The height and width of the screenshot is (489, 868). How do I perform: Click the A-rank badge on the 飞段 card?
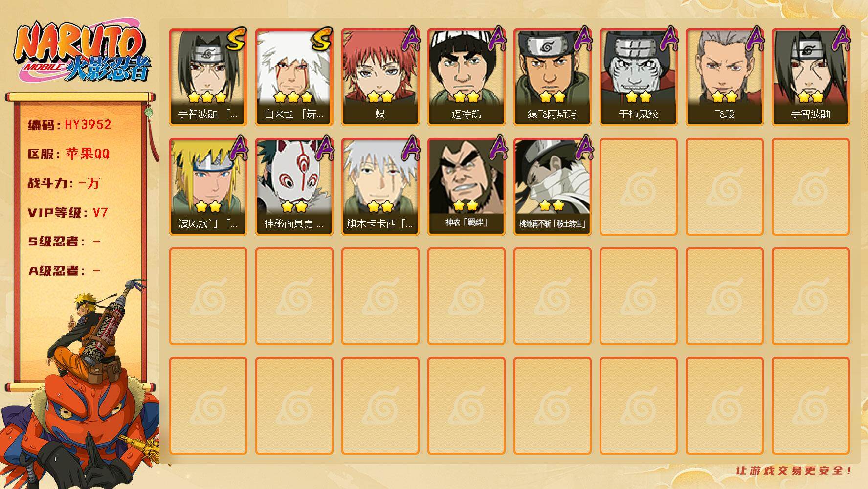point(754,39)
